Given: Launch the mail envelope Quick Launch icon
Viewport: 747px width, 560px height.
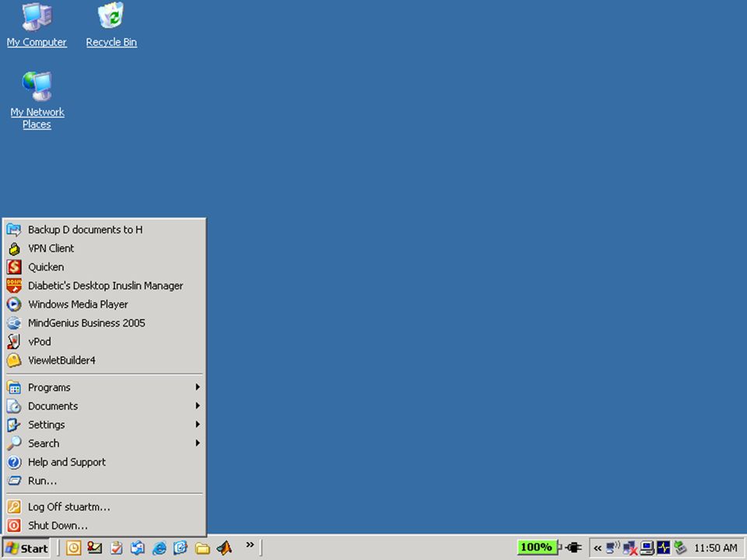Looking at the screenshot, I should tap(94, 548).
